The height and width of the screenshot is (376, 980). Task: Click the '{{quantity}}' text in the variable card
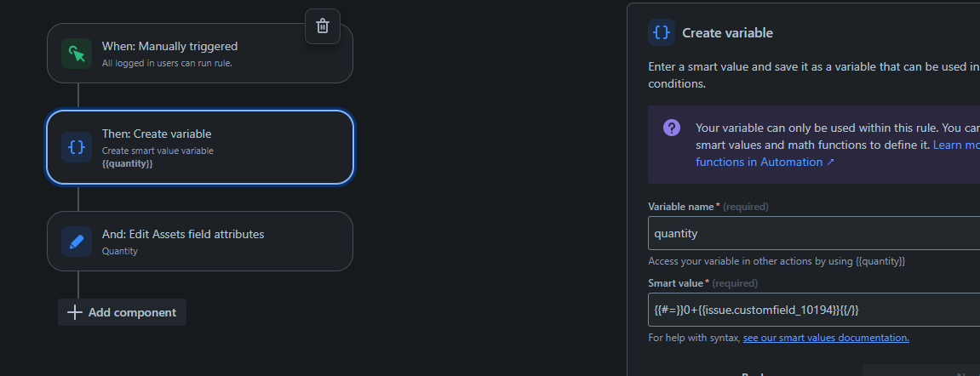(x=127, y=163)
